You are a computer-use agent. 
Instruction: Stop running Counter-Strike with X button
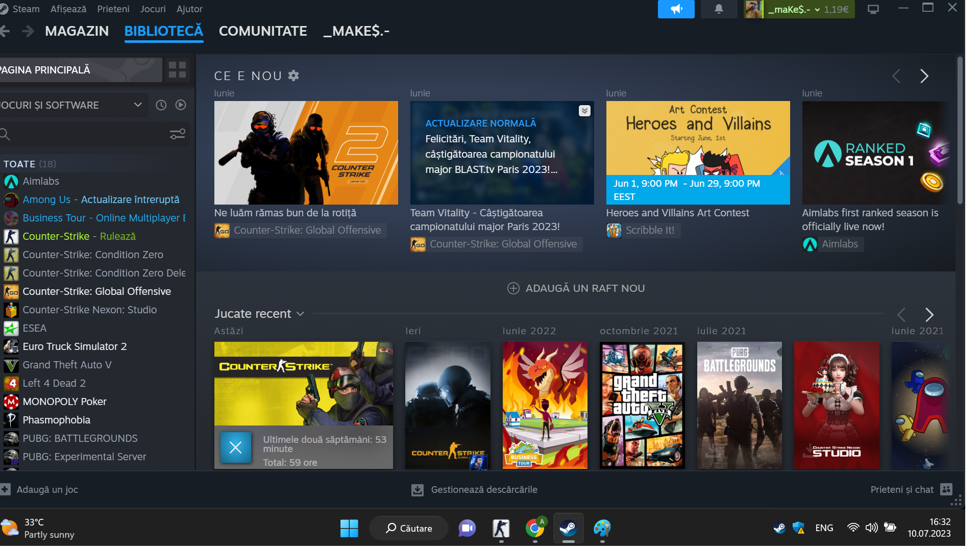235,447
